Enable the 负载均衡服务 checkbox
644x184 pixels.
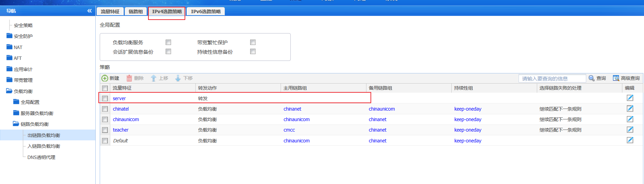pos(168,42)
